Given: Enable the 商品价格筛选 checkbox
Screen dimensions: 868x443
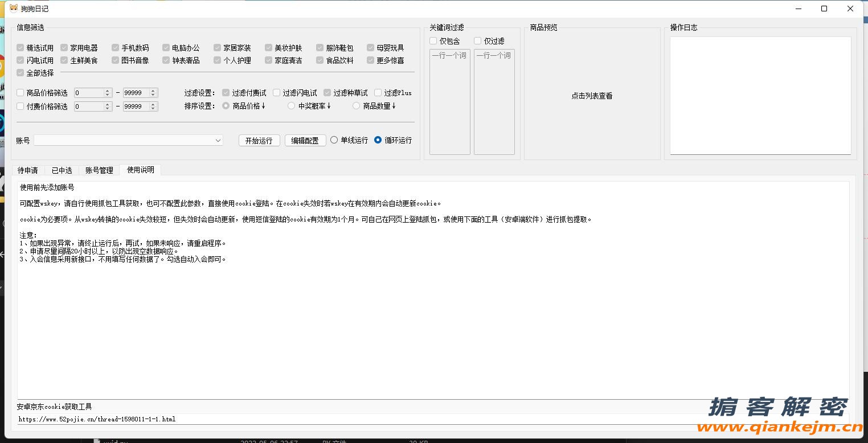Looking at the screenshot, I should click(21, 93).
